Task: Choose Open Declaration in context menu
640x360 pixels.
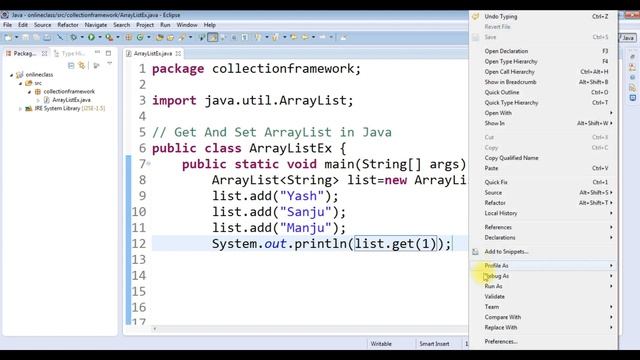Action: pos(544,51)
